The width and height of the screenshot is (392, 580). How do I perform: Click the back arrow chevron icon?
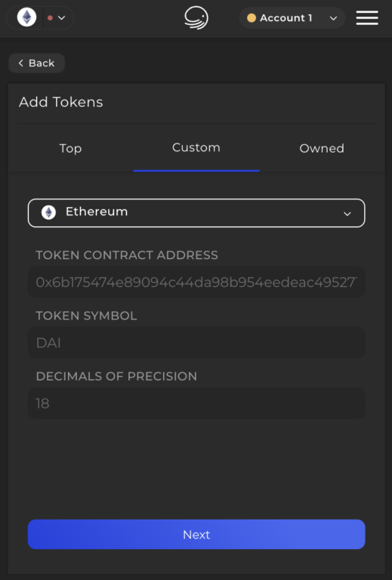coord(21,63)
